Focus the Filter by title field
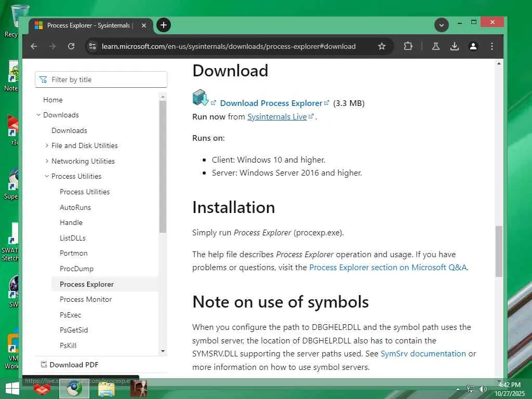Viewport: 532px width, 399px height. point(101,79)
